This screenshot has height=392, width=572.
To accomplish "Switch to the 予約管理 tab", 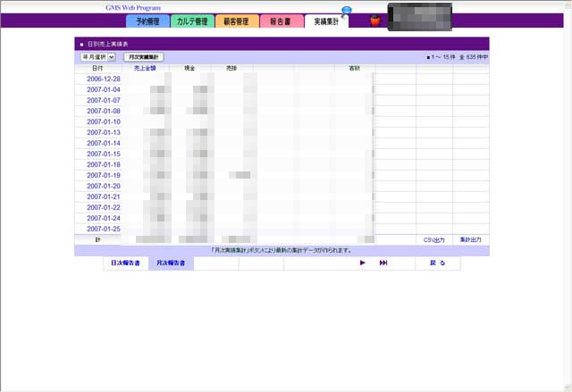I will click(x=147, y=21).
